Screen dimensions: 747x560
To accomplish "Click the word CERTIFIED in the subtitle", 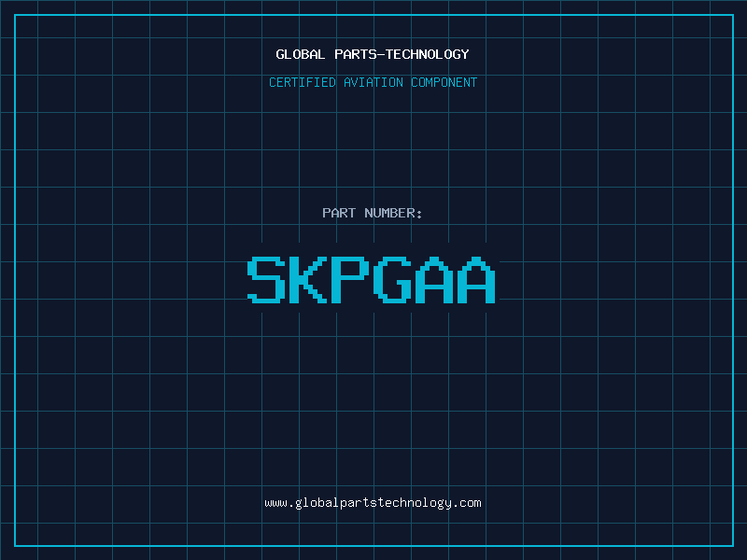I will pyautogui.click(x=303, y=82).
